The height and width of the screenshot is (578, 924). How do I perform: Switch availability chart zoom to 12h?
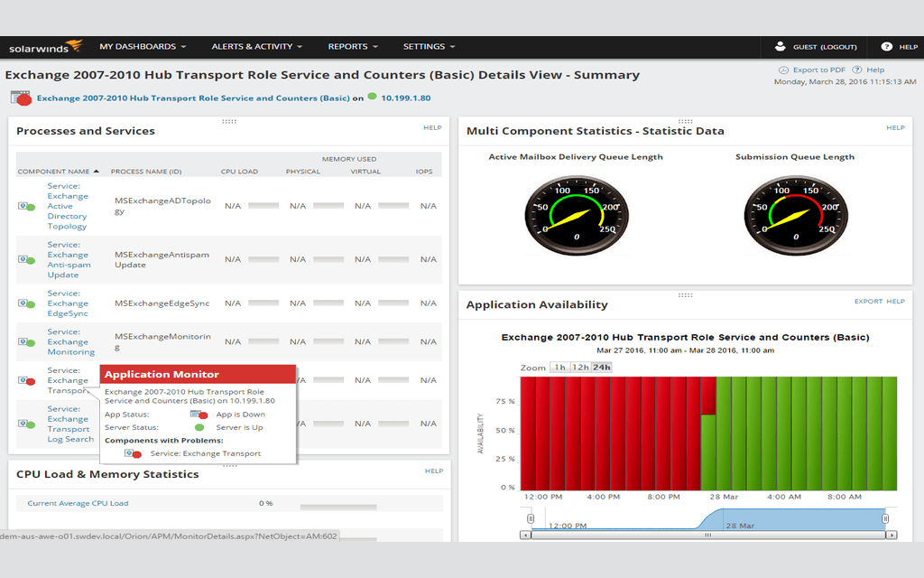coord(583,367)
